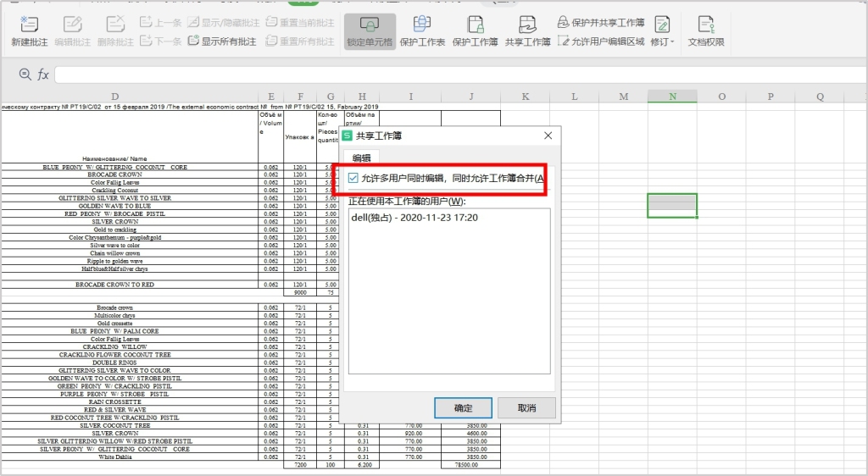The height and width of the screenshot is (476, 868).
Task: Show all comments (显示所有批注)
Action: 222,42
